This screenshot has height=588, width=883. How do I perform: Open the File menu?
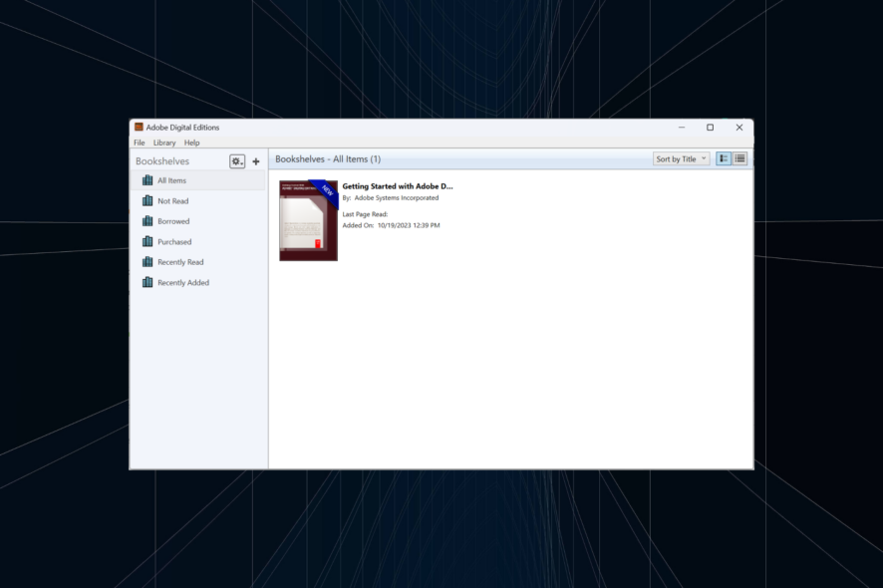click(140, 143)
